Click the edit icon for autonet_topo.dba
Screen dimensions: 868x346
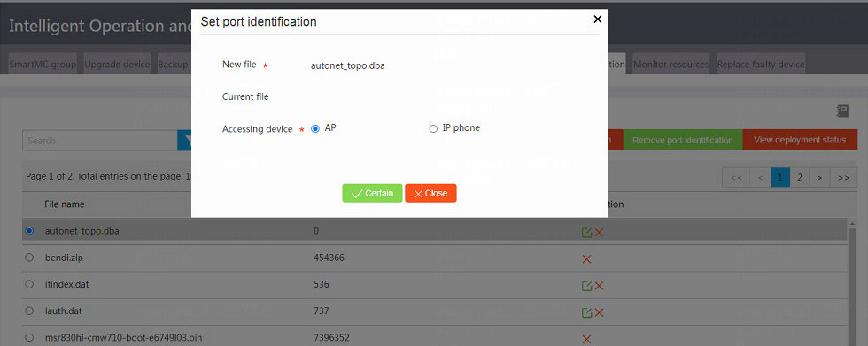point(586,232)
